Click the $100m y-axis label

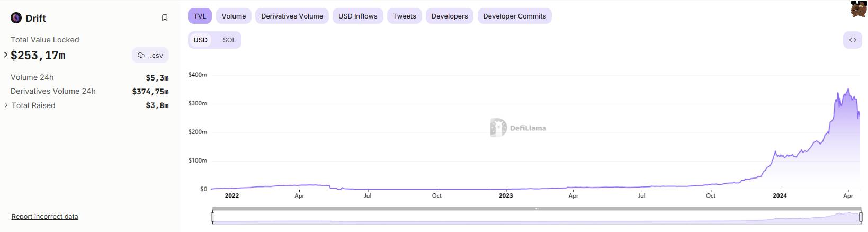click(x=198, y=160)
